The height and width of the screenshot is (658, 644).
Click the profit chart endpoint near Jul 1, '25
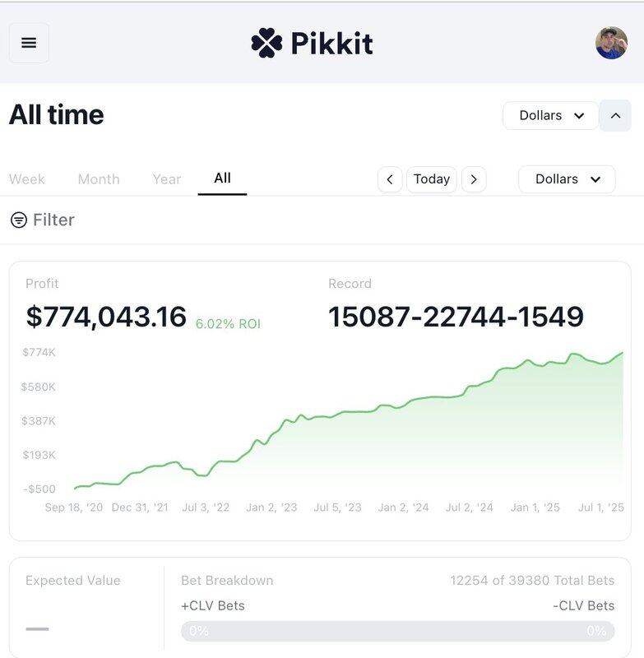621,354
